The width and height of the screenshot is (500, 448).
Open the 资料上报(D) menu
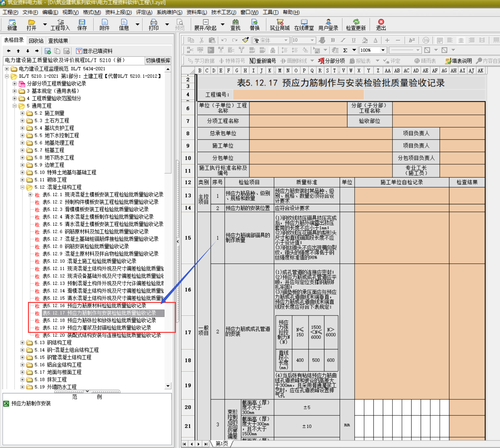118,12
